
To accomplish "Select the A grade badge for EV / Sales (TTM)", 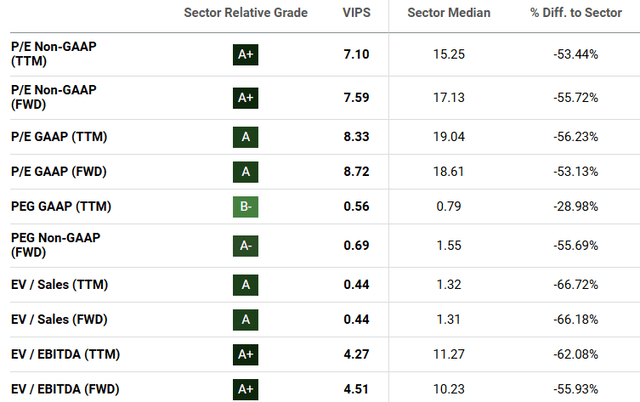I will (x=245, y=284).
